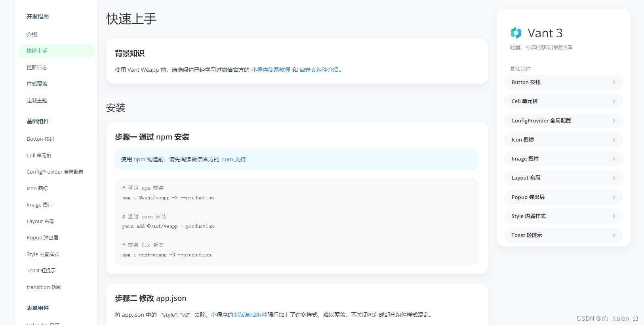This screenshot has height=325, width=644.
Task: Click the 步骤一 通过 npm 安装 heading
Action: [152, 137]
